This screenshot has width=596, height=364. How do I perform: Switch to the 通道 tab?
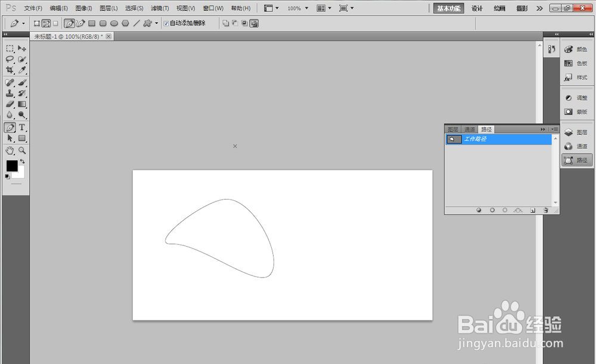(470, 129)
